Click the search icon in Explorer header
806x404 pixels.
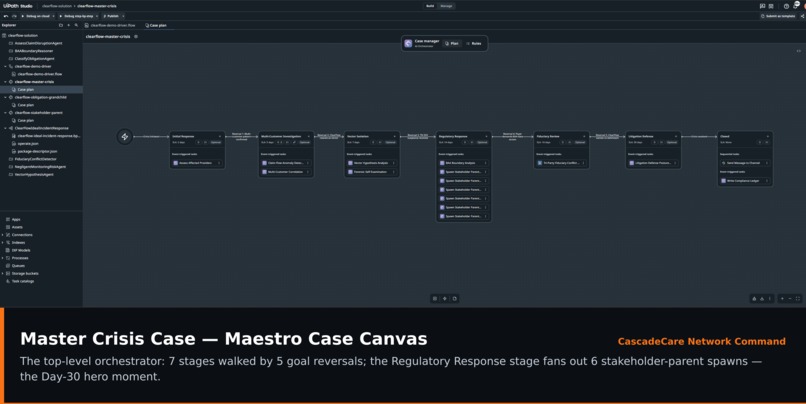coord(76,25)
